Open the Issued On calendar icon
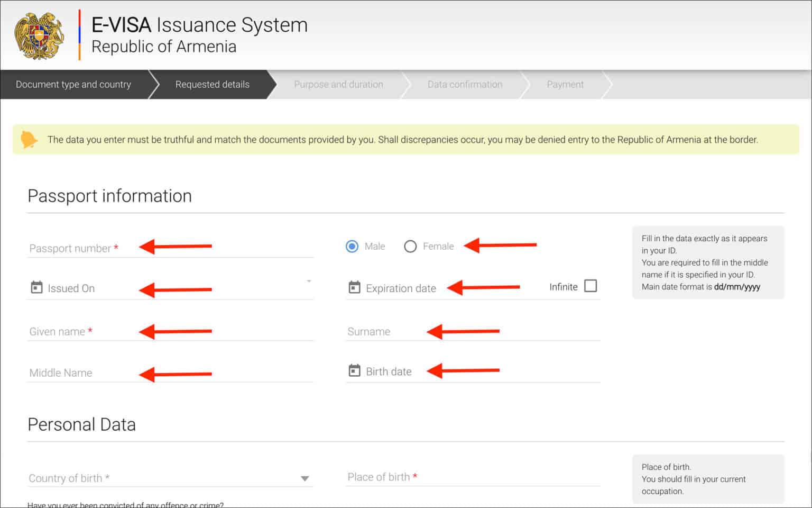The width and height of the screenshot is (812, 508). point(36,287)
